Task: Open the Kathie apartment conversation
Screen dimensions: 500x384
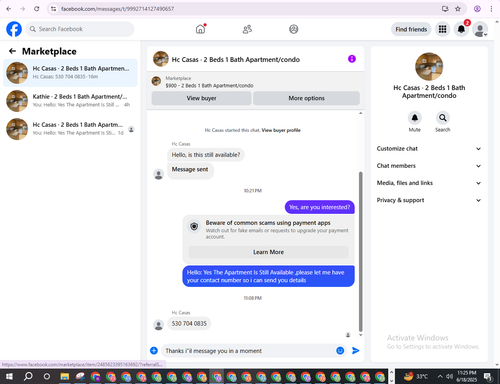Action: 70,101
